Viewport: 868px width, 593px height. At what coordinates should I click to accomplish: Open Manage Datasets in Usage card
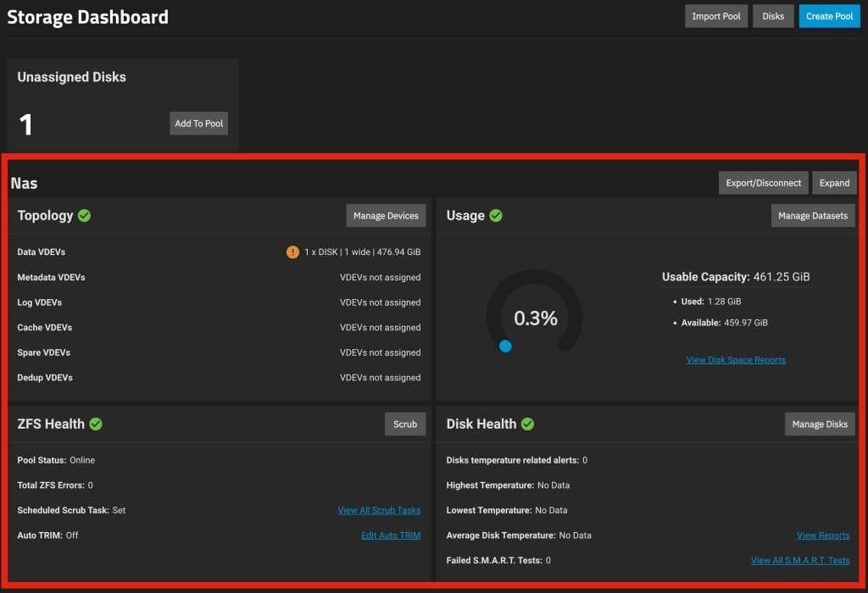(x=813, y=216)
